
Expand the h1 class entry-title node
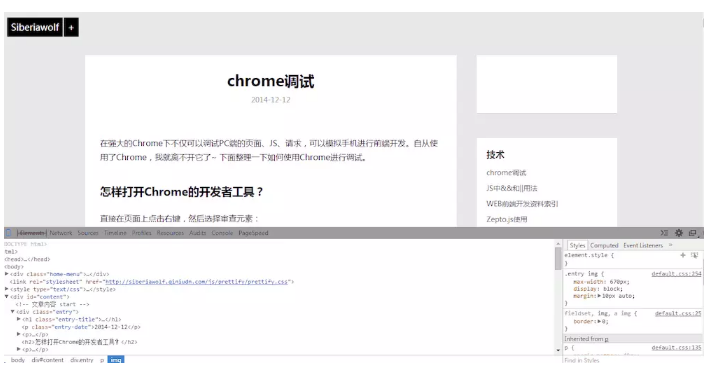pyautogui.click(x=19, y=319)
